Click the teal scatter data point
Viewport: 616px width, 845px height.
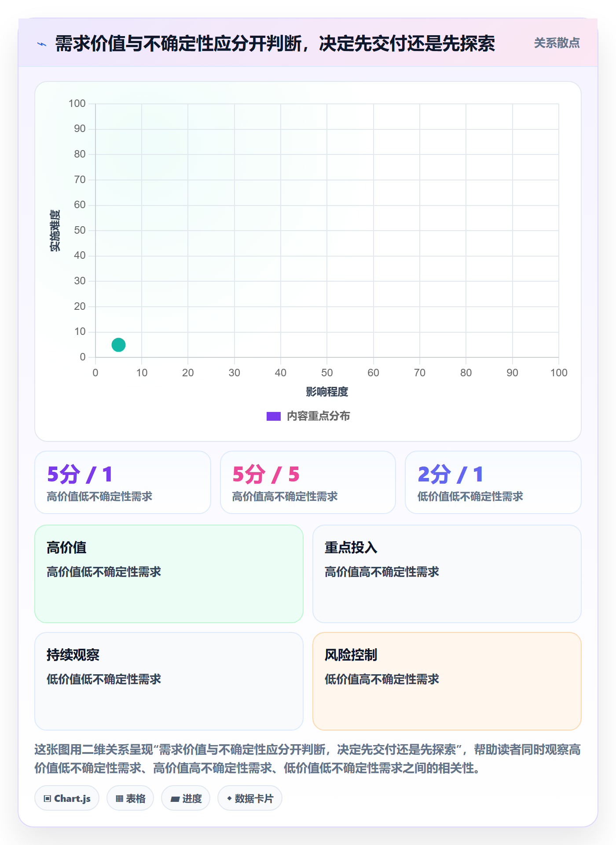click(x=118, y=345)
